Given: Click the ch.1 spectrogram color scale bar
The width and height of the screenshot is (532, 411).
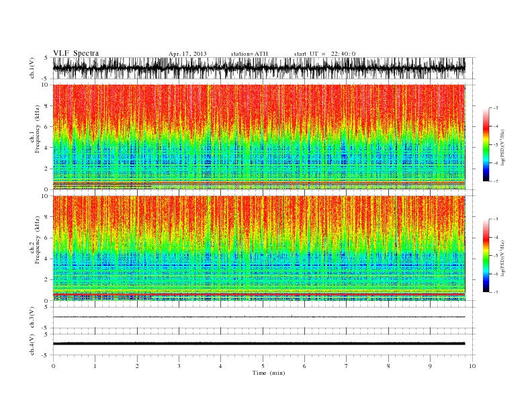Looking at the screenshot, I should 486,144.
